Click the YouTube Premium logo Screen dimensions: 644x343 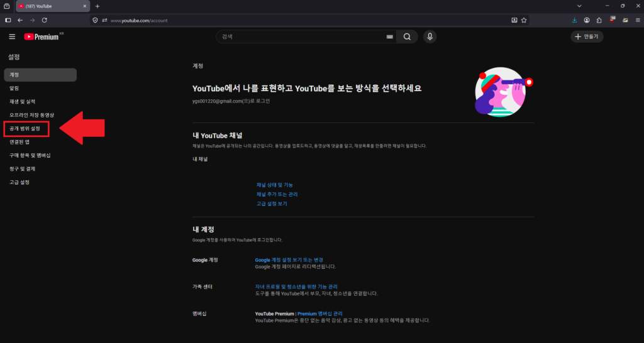(x=42, y=37)
